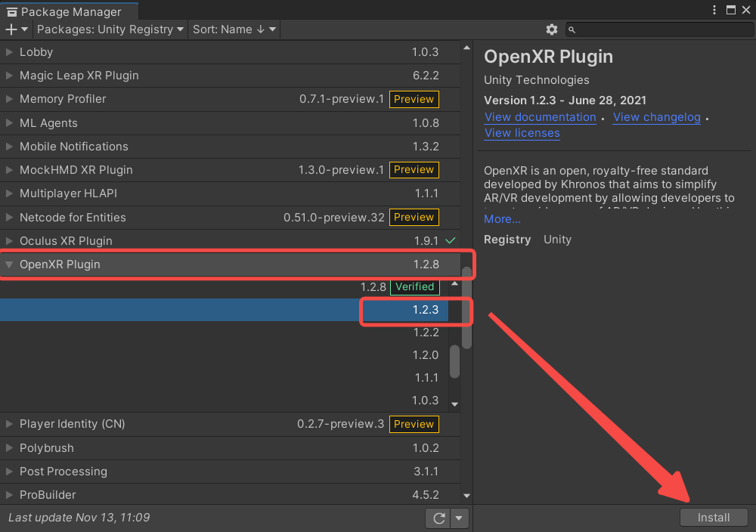The height and width of the screenshot is (532, 756).
Task: Click the ProBuilder package name
Action: 48,495
